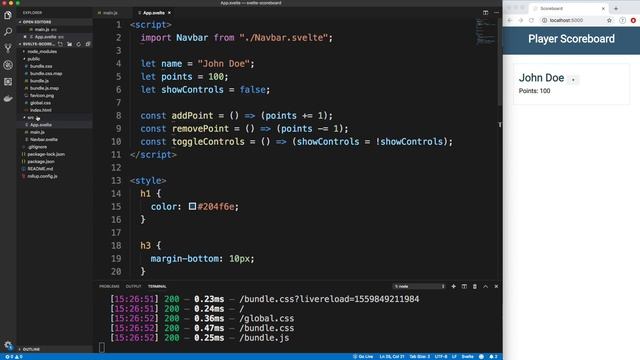
Task: Open the Manage gear at sidebar bottom
Action: coord(8,345)
